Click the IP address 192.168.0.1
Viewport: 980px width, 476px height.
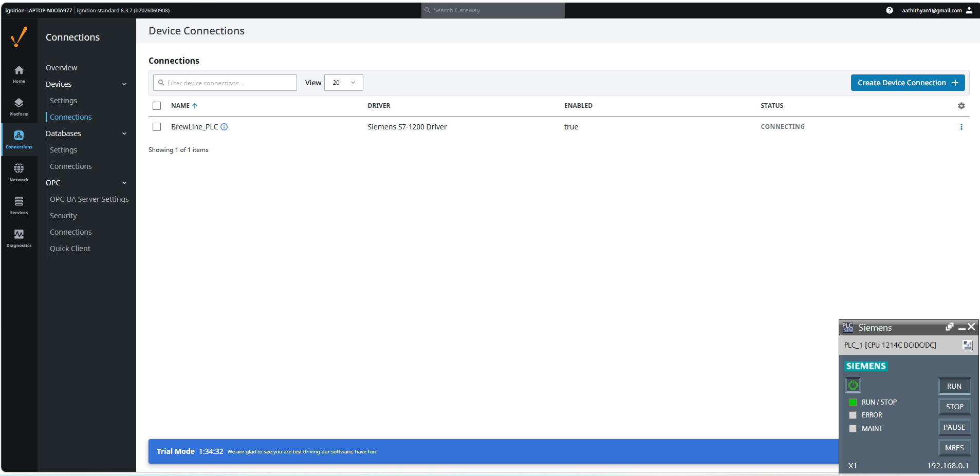(948, 466)
